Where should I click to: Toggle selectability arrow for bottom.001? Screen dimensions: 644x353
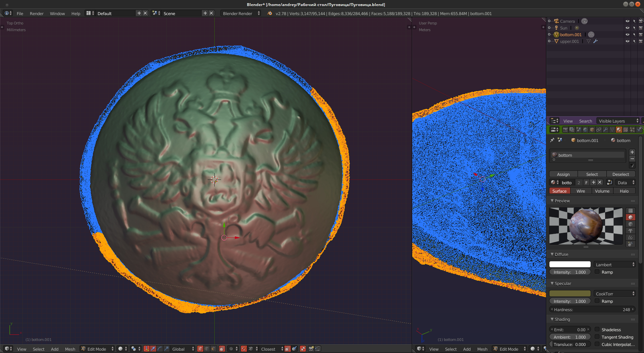click(x=634, y=35)
